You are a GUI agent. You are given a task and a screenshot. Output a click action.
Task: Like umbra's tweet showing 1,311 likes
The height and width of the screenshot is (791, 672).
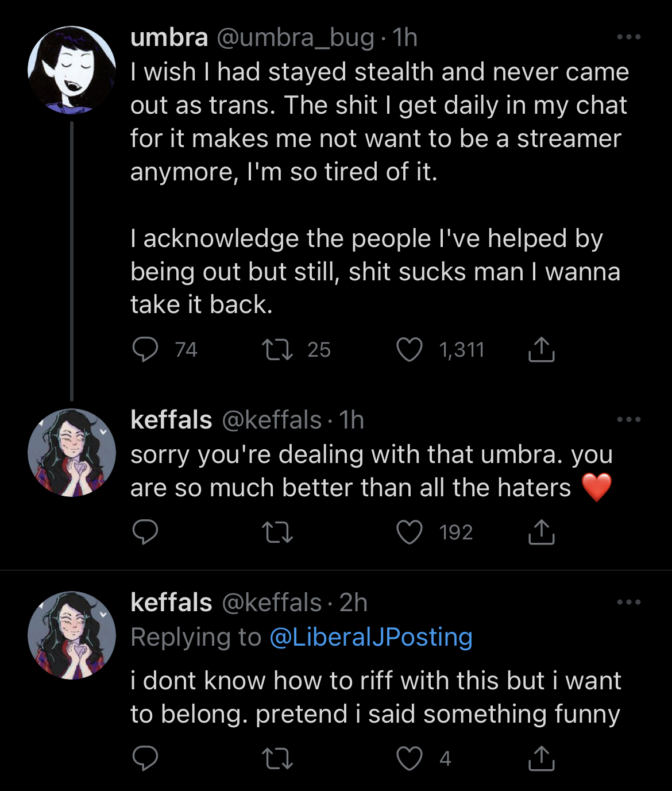[410, 349]
